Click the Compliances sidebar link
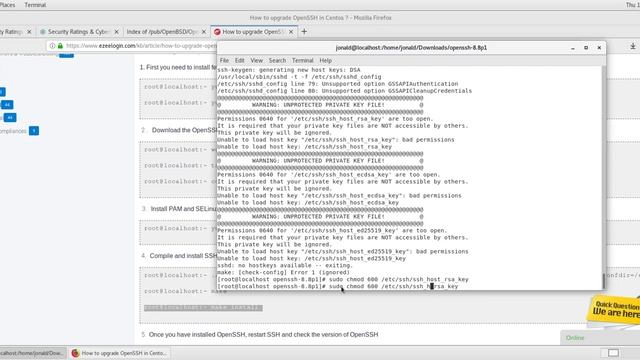Viewport: 640px width, 360px height. click(x=13, y=131)
